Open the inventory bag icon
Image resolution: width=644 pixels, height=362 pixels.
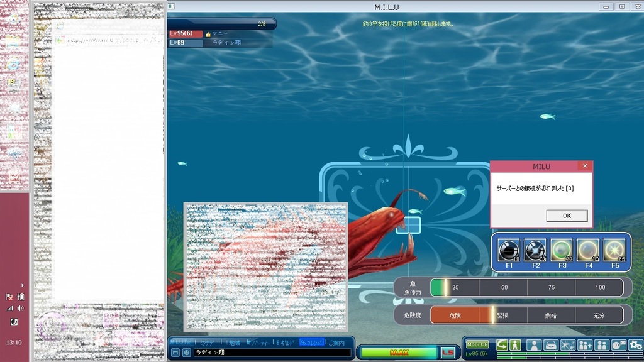(x=550, y=345)
